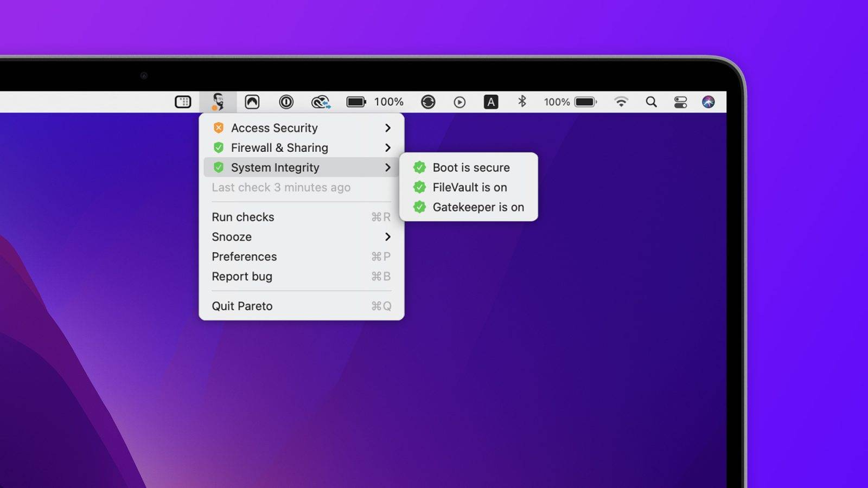The width and height of the screenshot is (868, 488).
Task: Open Control Center in the menu bar
Action: (x=680, y=102)
